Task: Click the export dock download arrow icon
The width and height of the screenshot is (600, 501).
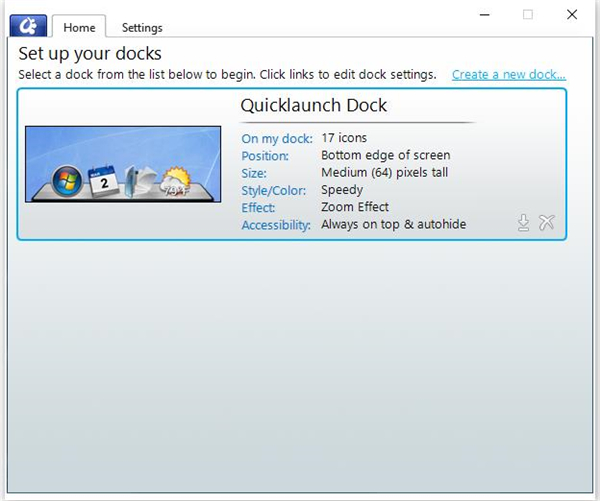Action: 523,223
